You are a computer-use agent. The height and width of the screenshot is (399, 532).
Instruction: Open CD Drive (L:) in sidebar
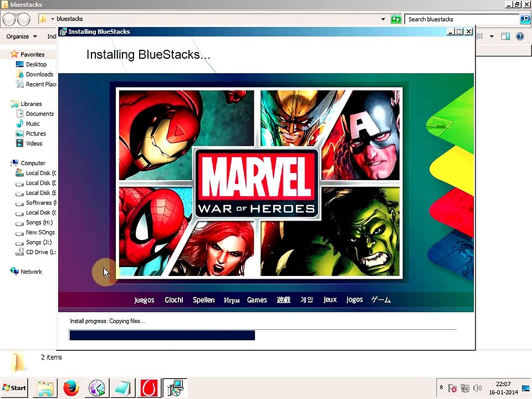[36, 252]
